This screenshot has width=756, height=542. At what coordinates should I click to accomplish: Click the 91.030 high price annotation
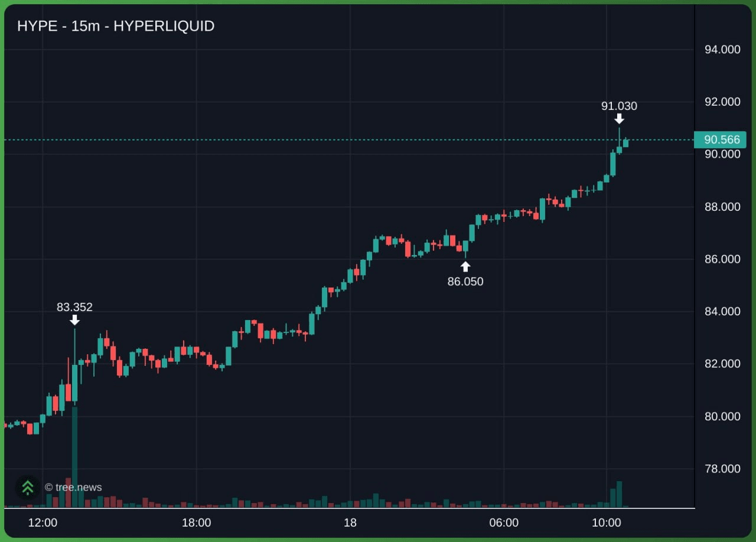click(619, 106)
